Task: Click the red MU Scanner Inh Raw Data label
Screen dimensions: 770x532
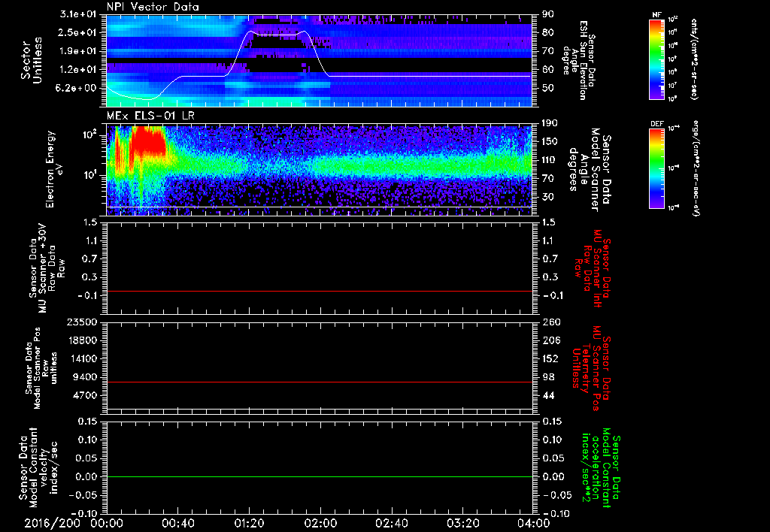Action: click(592, 268)
